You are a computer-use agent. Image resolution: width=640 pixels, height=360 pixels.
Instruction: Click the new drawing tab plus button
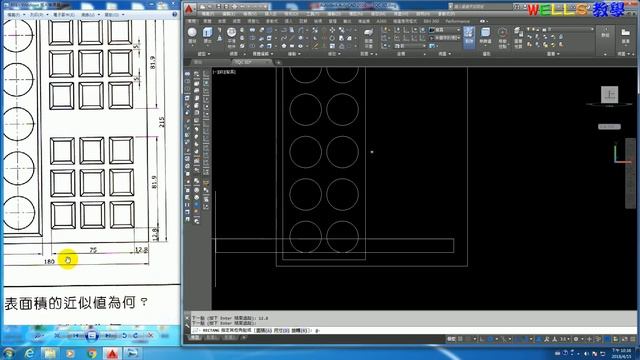[278, 62]
